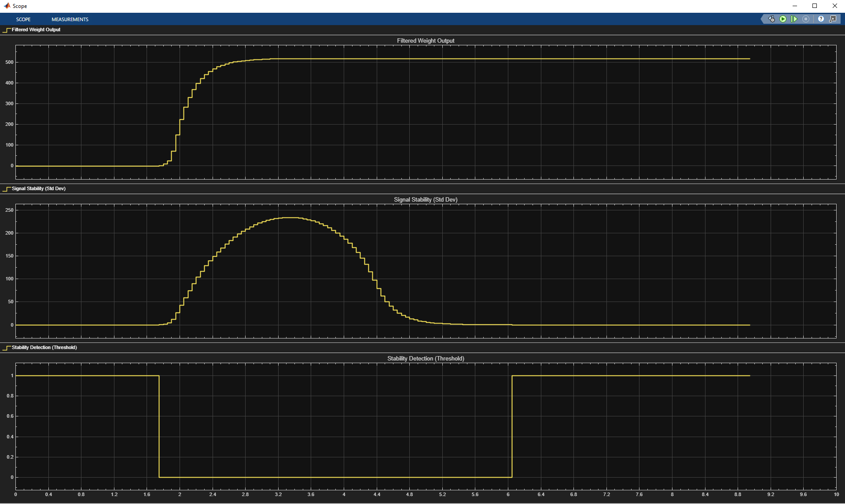Image resolution: width=845 pixels, height=504 pixels.
Task: Select the Stability Detection (Threshold) plot title
Action: click(x=425, y=359)
